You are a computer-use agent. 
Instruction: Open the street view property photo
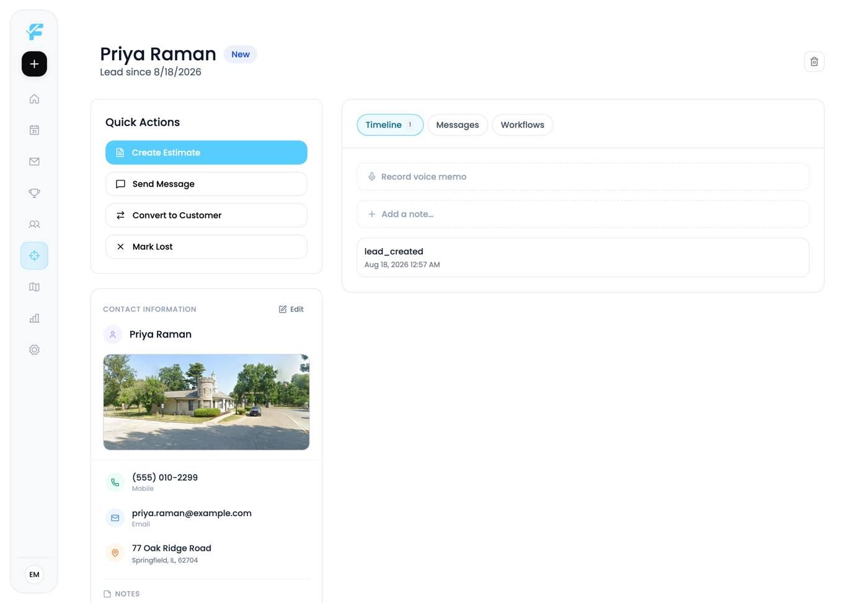point(206,402)
